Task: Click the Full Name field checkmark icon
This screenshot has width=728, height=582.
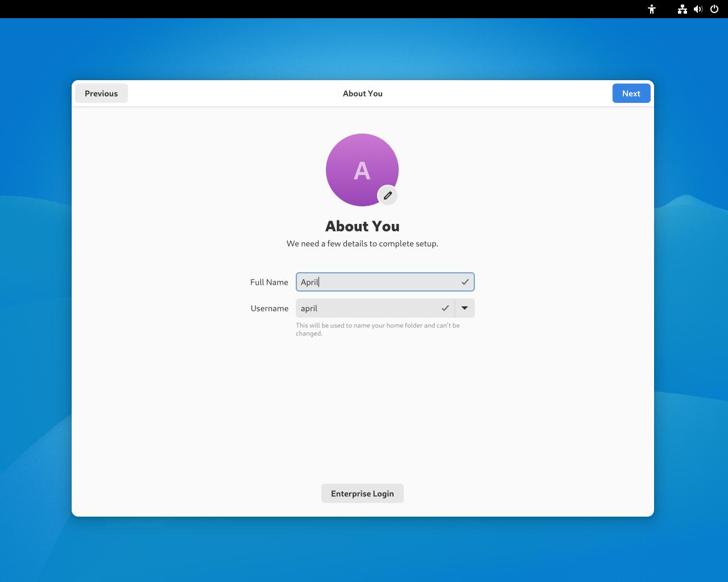Action: [465, 282]
